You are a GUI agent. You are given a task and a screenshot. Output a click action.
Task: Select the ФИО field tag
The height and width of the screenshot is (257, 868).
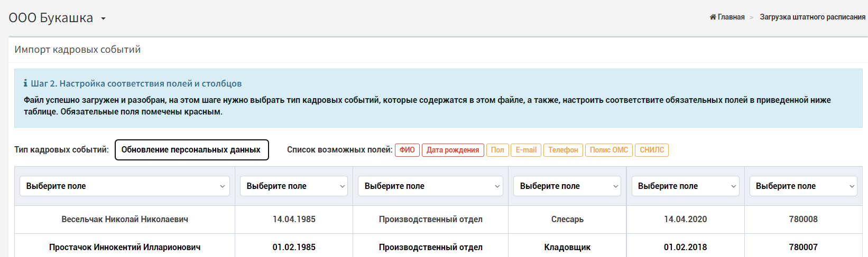click(x=407, y=150)
